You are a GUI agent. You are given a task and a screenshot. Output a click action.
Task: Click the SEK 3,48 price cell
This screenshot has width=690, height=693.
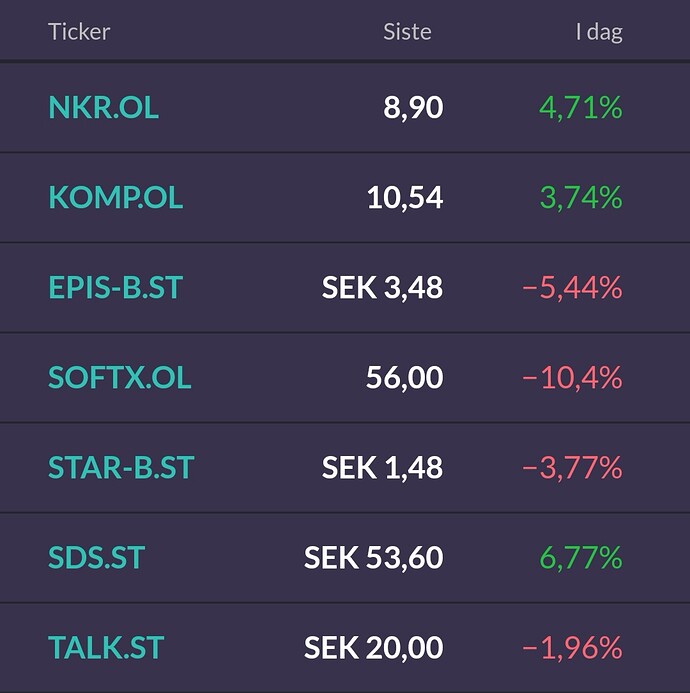382,288
